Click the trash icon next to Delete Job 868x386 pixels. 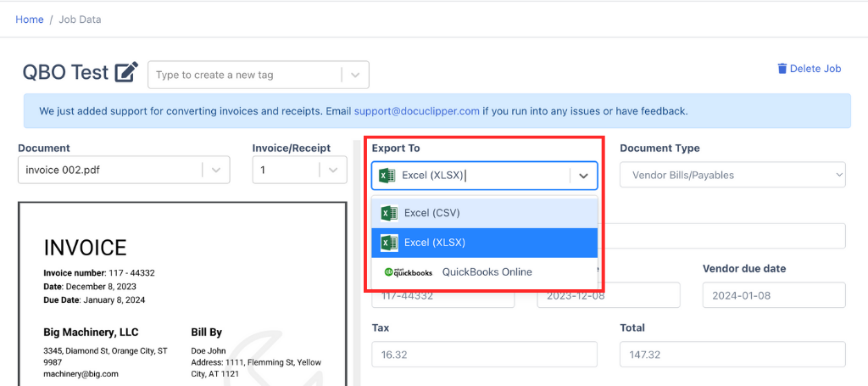point(782,69)
